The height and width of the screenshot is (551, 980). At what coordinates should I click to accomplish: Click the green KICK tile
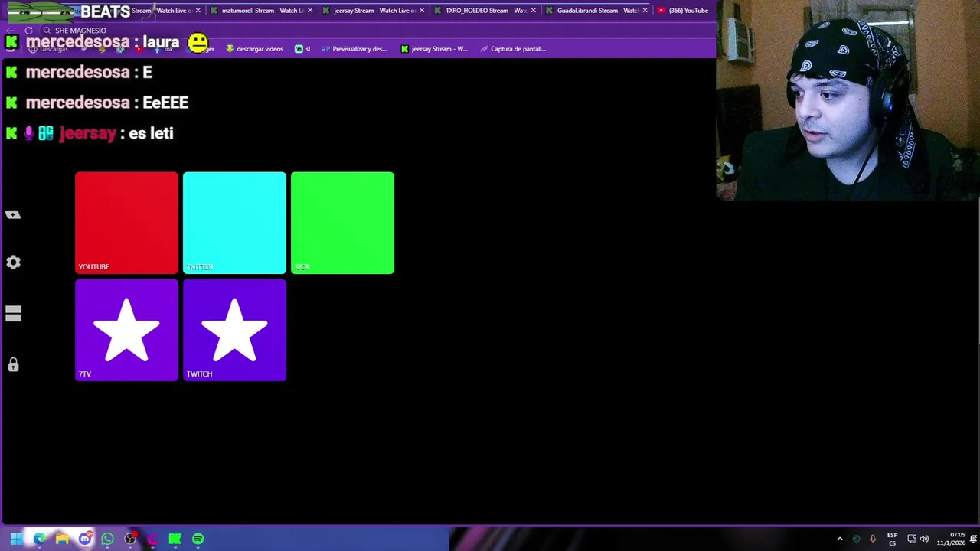click(x=342, y=223)
